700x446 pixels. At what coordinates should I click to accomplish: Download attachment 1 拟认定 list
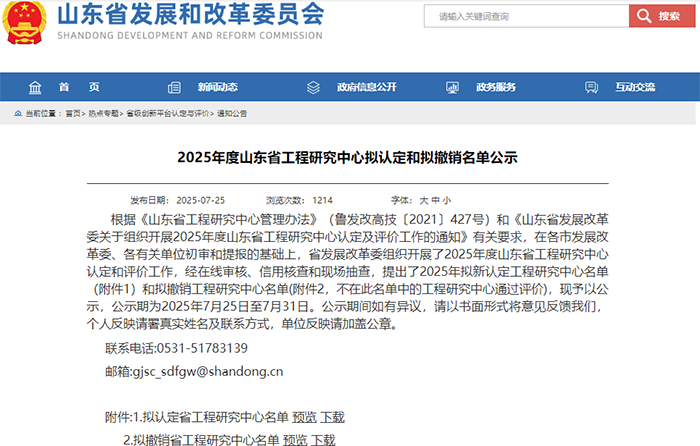[332, 416]
